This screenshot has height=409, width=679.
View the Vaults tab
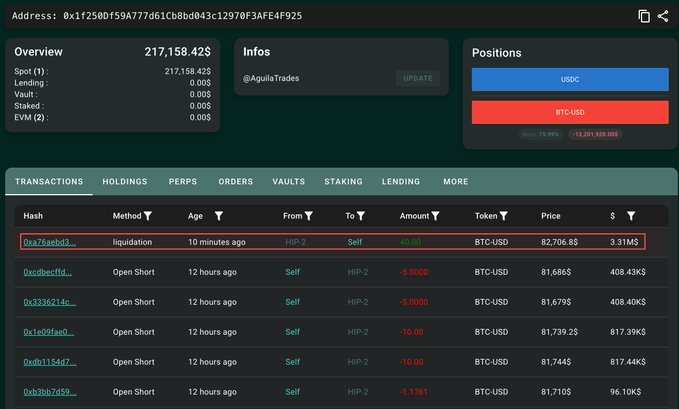click(x=288, y=182)
